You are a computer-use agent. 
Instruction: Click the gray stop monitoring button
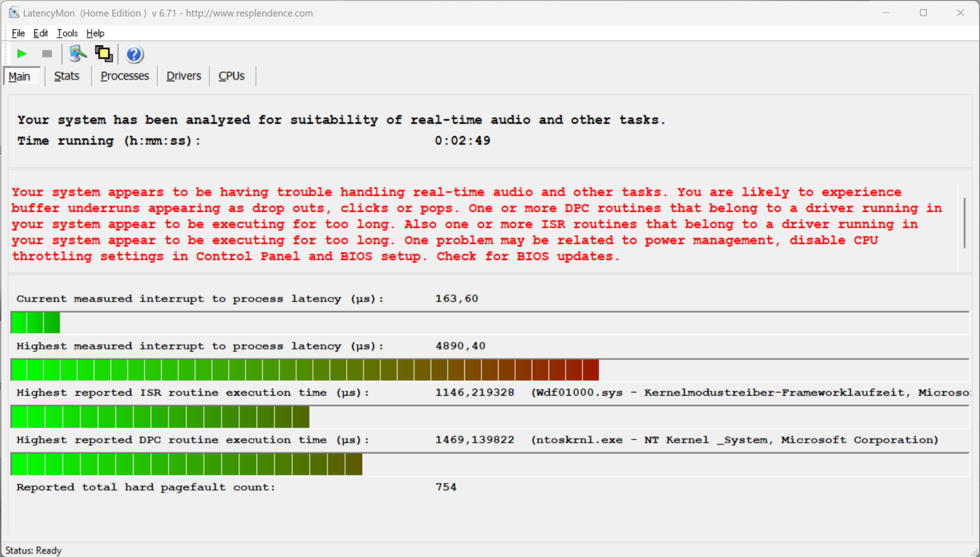[47, 54]
